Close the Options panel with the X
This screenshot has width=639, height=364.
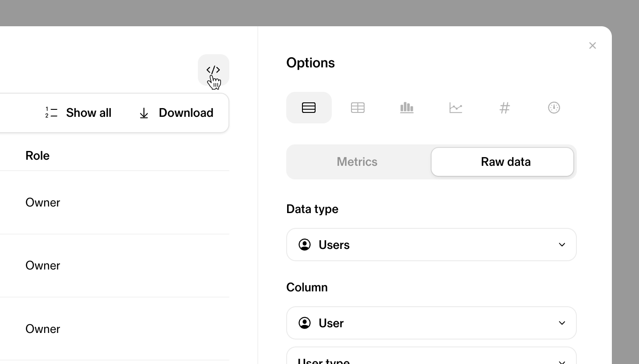click(x=593, y=45)
